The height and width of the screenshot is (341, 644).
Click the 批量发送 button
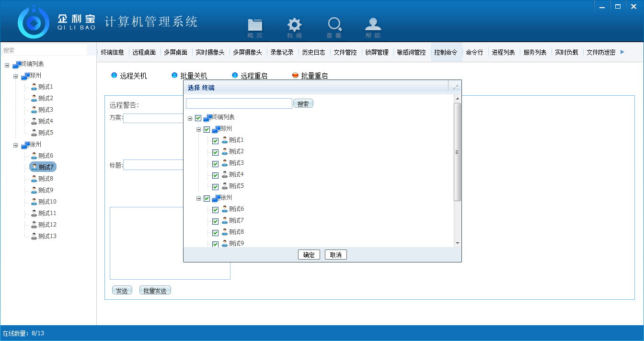(x=155, y=291)
